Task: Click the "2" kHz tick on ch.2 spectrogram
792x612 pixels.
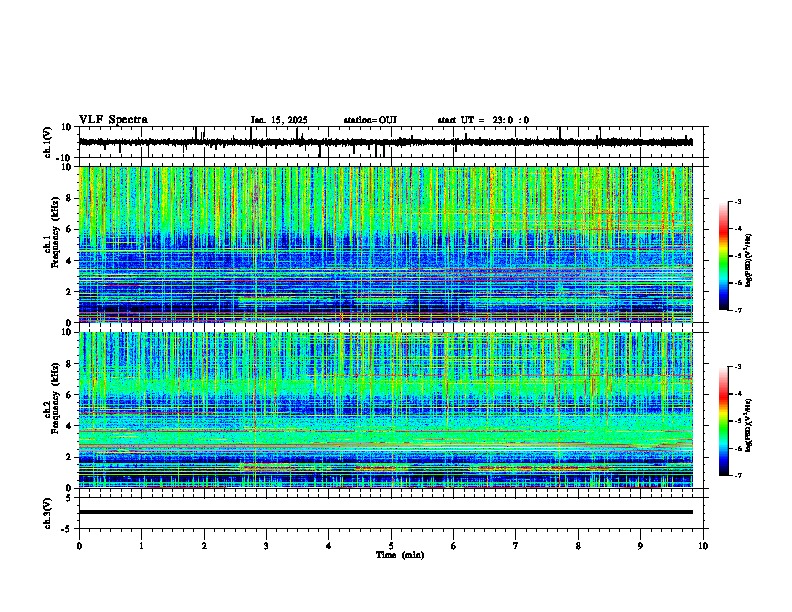Action: pyautogui.click(x=70, y=457)
